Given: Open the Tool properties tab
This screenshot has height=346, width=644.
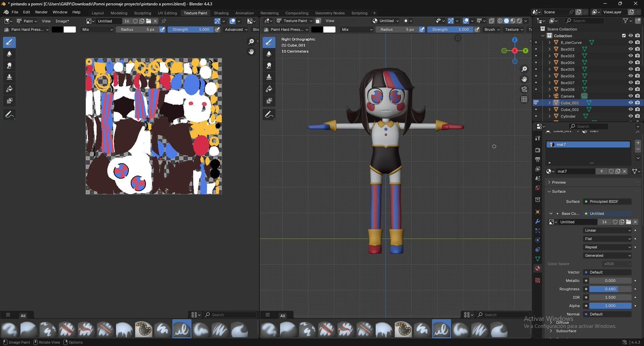Looking at the screenshot, I should pos(538,138).
